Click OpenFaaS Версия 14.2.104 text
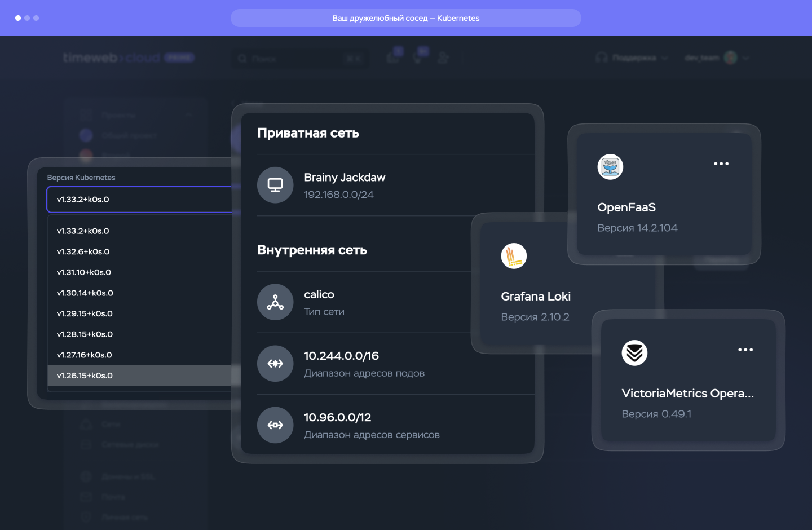This screenshot has width=812, height=530. coord(637,228)
